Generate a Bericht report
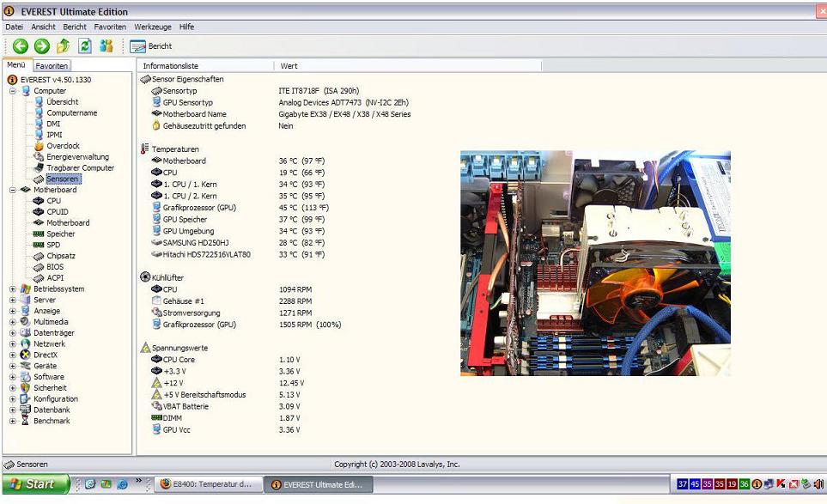 point(151,46)
